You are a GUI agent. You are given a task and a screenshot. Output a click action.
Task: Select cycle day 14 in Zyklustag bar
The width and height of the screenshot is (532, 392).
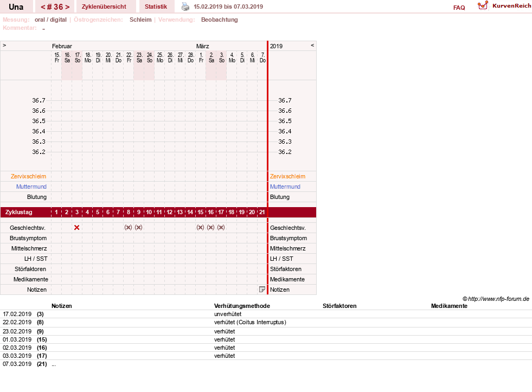(x=190, y=213)
